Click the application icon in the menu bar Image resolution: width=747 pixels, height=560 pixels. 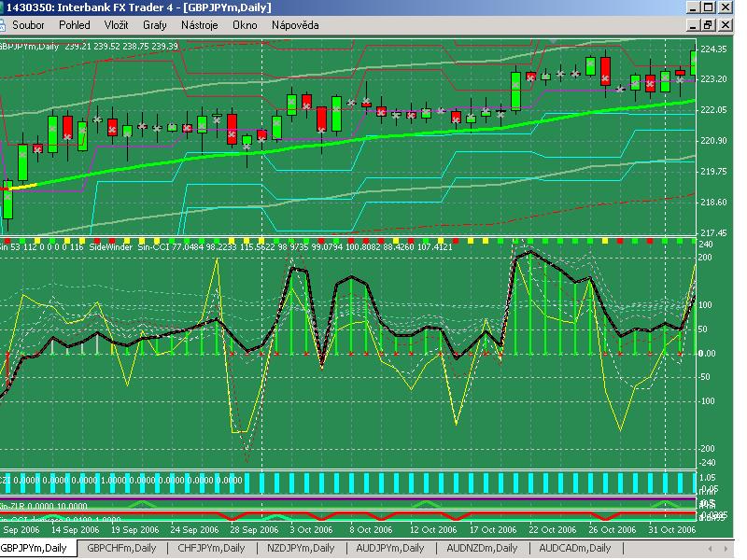pyautogui.click(x=3, y=25)
